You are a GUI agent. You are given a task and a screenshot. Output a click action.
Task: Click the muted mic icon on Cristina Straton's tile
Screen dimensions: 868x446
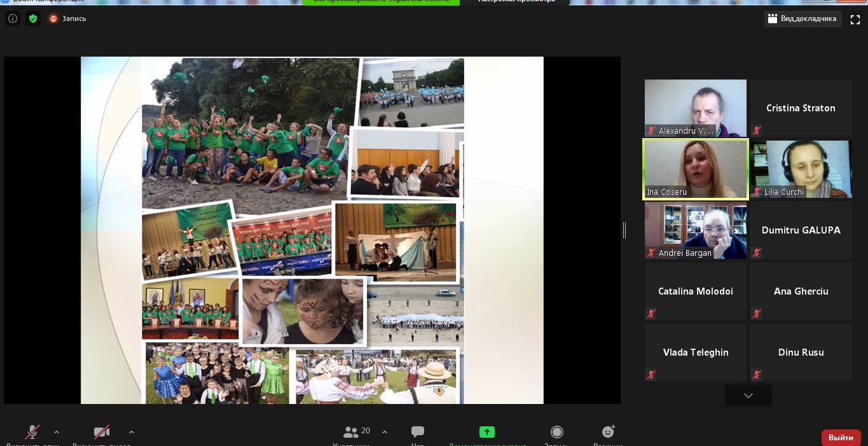click(757, 130)
